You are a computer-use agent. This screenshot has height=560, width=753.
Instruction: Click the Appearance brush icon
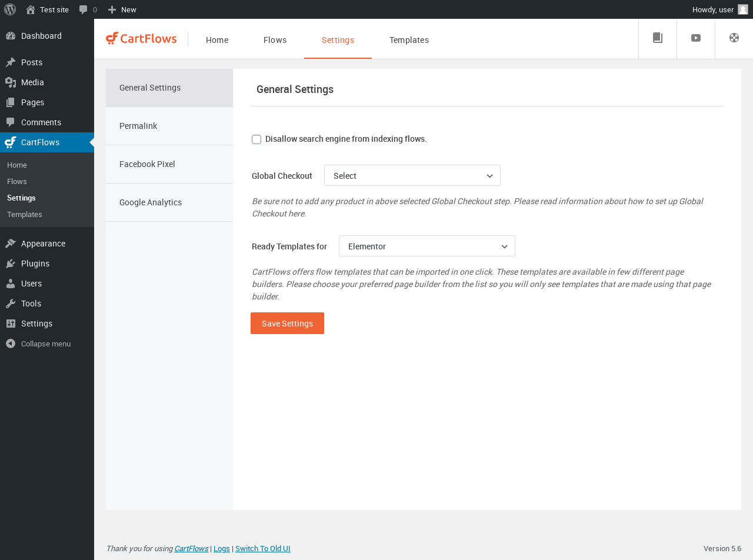point(11,244)
